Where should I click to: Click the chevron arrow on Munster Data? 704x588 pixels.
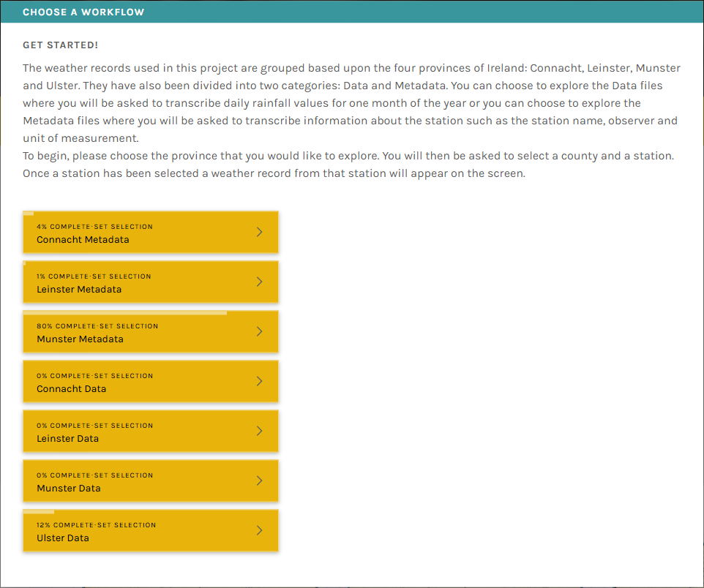coord(259,480)
